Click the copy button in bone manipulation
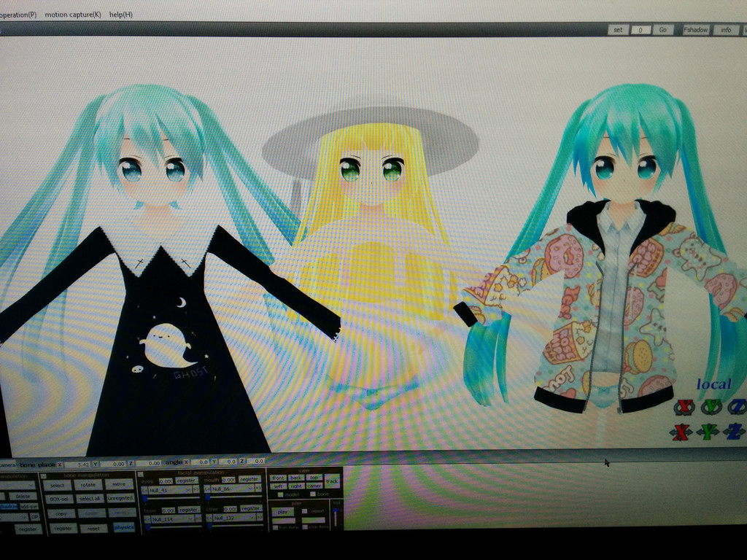 coord(61,514)
